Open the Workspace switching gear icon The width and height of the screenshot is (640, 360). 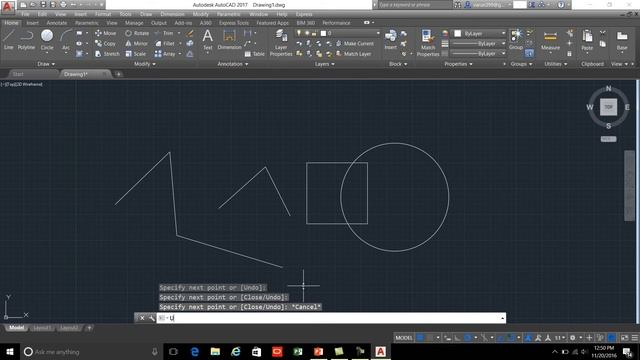pyautogui.click(x=573, y=338)
